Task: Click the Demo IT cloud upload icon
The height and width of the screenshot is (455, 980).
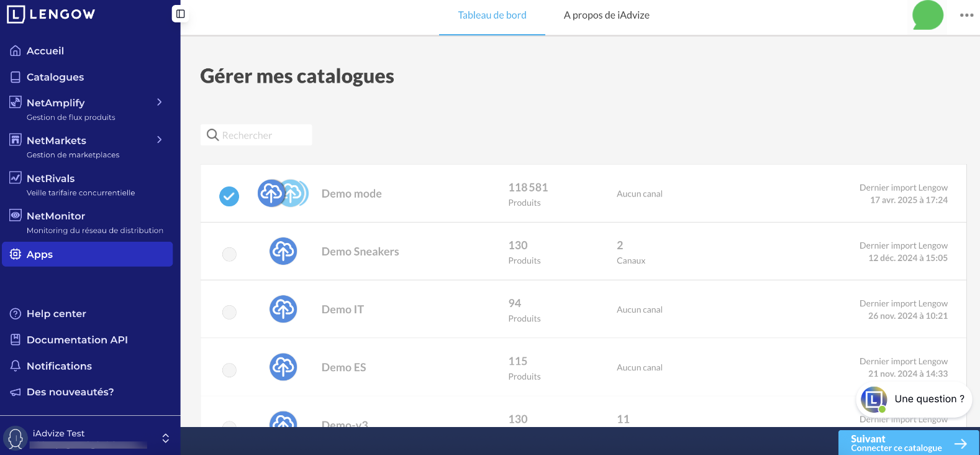Action: [283, 309]
